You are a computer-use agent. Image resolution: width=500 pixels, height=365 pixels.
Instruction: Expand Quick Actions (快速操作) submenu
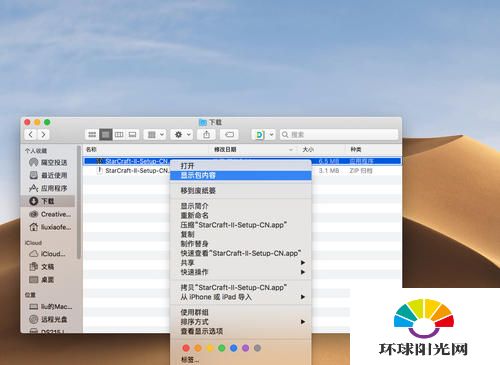click(241, 272)
